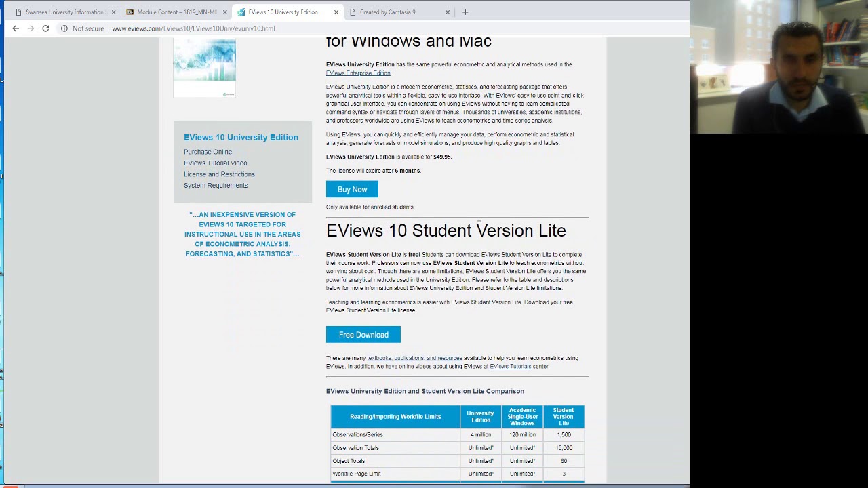Click the sidebar quote about inexpensive version
This screenshot has width=868, height=488.
(x=242, y=235)
